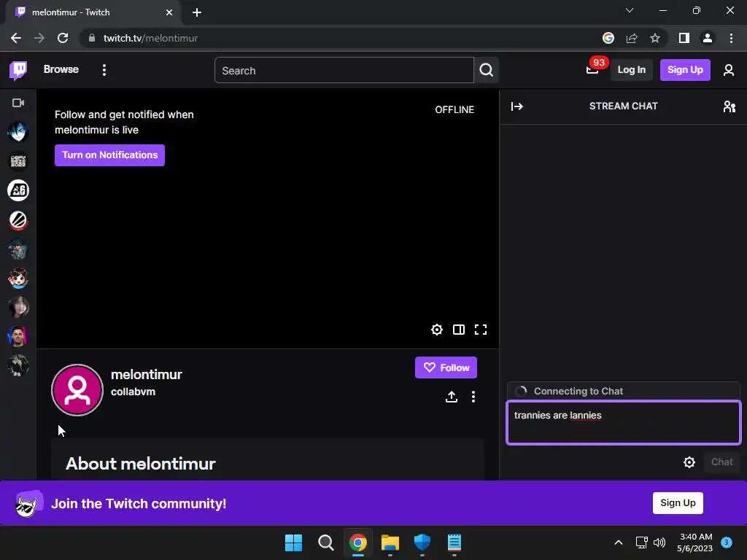Toggle theatre mode in the player
The width and height of the screenshot is (747, 560).
(x=458, y=330)
